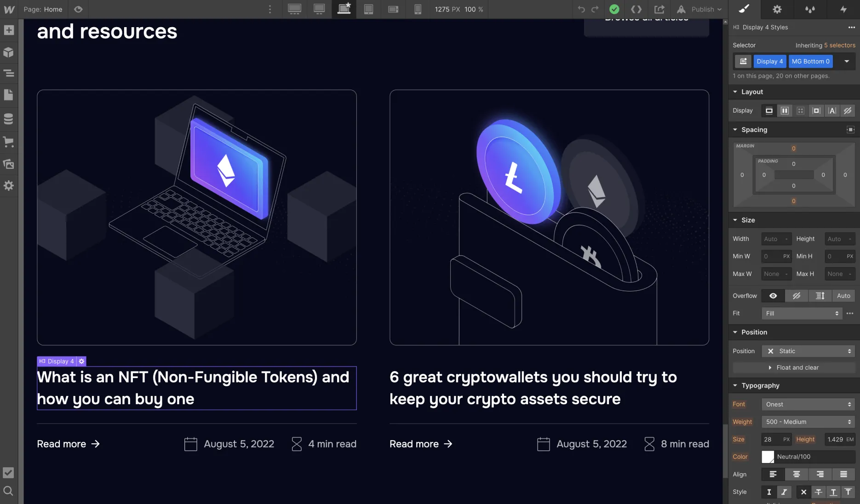Toggle preview mode eye icon
860x504 pixels.
click(78, 9)
